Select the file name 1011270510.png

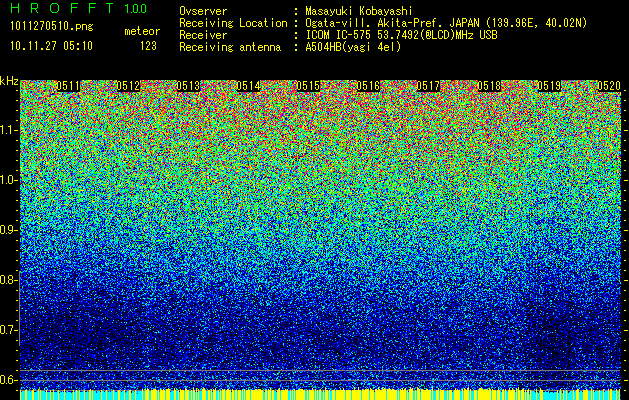[52, 26]
